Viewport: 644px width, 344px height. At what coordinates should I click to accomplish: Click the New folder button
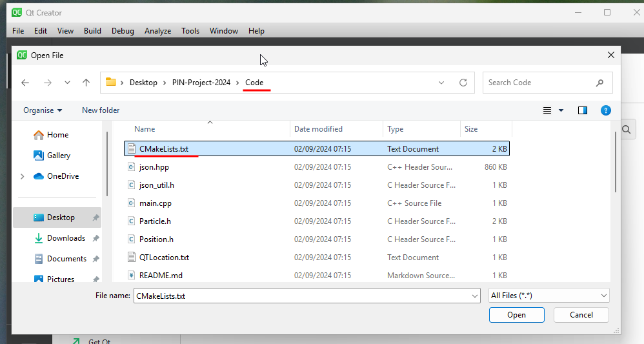(101, 110)
